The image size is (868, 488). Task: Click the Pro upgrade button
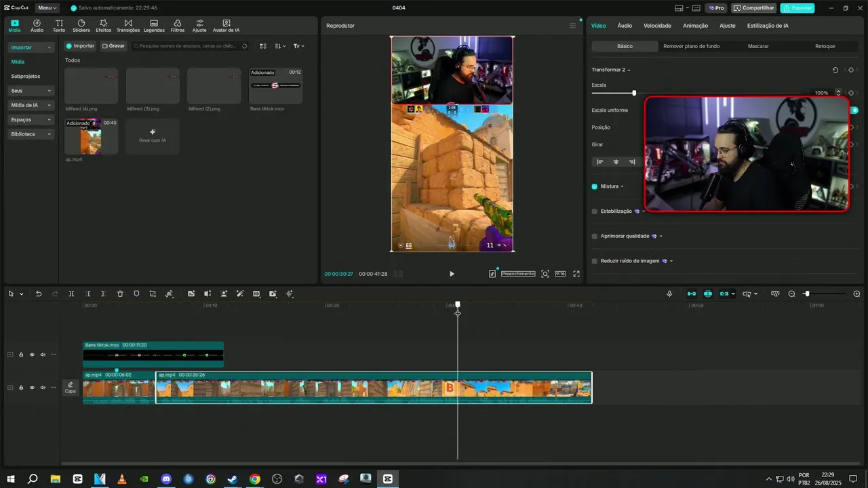[x=716, y=8]
